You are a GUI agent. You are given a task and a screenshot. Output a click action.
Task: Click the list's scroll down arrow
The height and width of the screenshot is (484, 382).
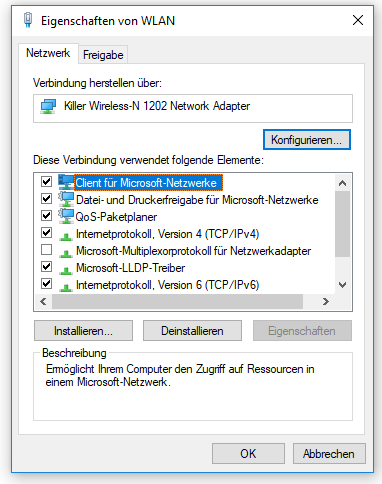[342, 285]
